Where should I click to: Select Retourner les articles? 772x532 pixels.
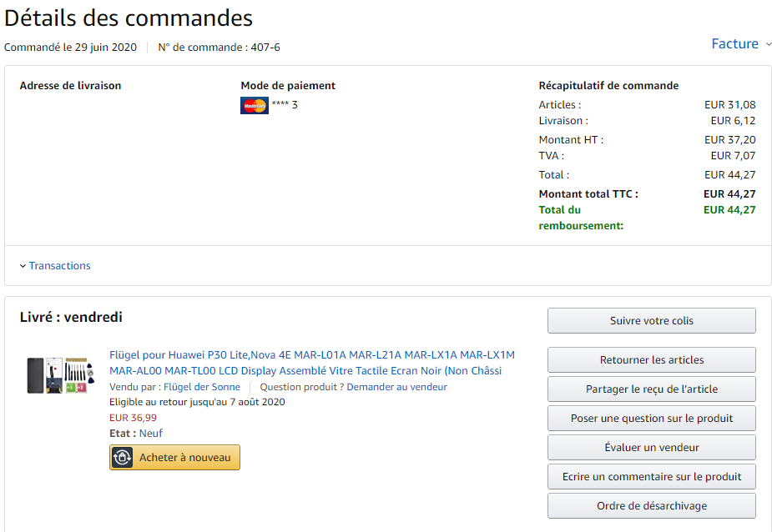[651, 360]
